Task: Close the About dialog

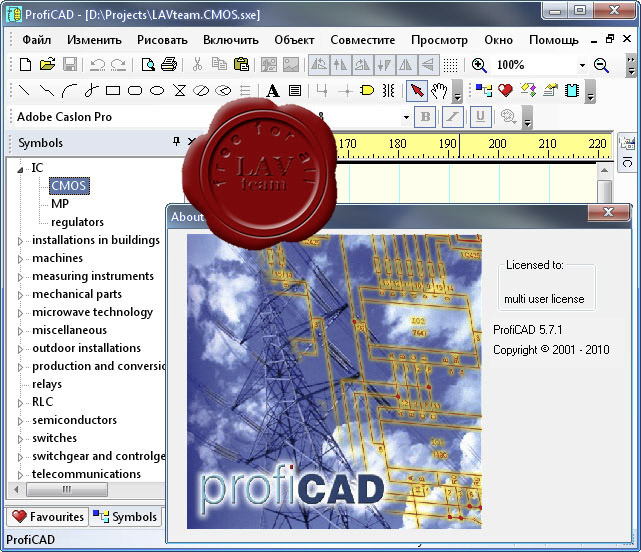Action: (x=608, y=212)
